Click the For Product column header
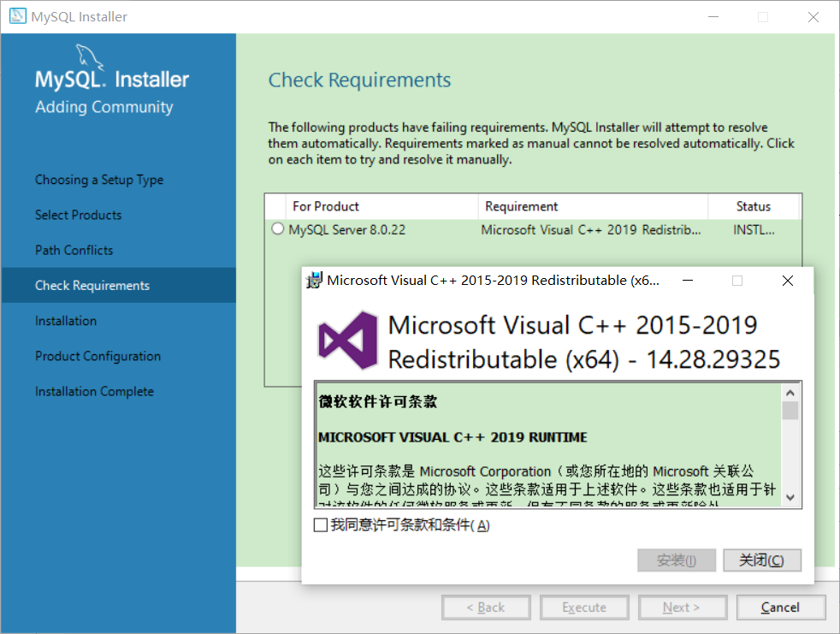 point(382,206)
